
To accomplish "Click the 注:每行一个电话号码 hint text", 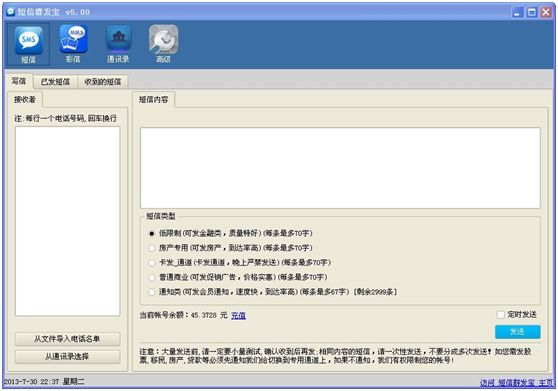I will (x=65, y=118).
